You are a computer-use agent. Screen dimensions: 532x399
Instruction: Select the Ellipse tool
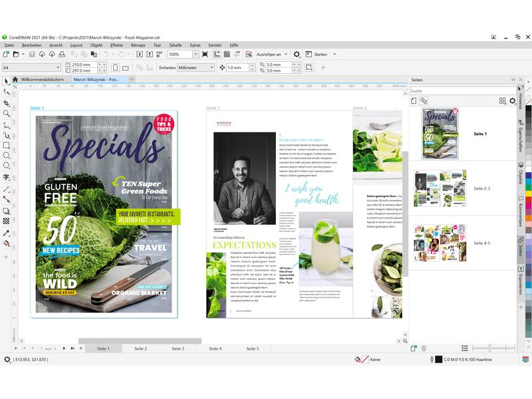point(6,156)
